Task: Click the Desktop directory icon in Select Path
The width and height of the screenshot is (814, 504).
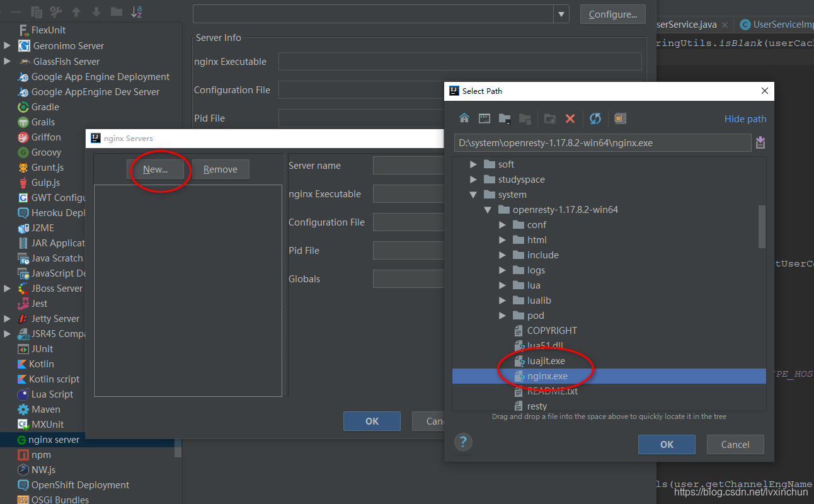Action: (x=484, y=118)
